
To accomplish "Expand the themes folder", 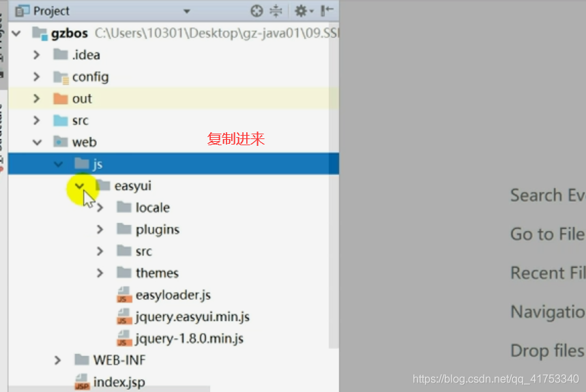I will click(100, 273).
